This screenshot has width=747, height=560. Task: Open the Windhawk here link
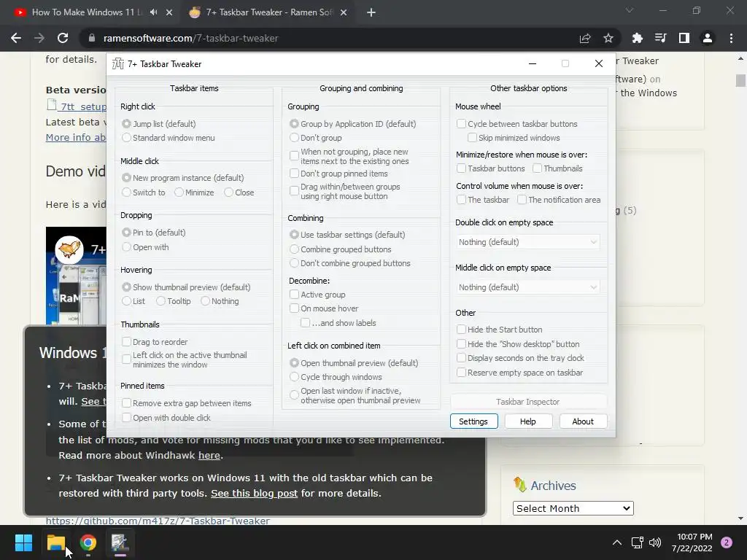click(x=209, y=455)
